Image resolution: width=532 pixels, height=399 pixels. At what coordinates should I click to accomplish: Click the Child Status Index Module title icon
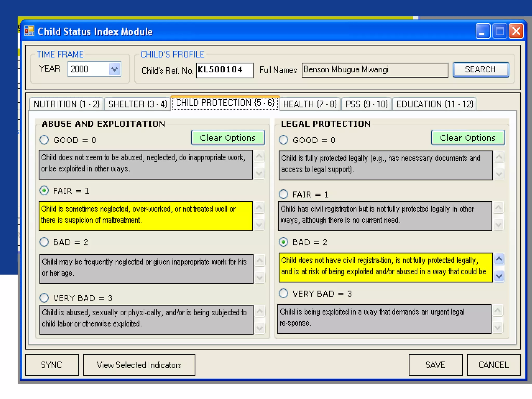coord(29,31)
